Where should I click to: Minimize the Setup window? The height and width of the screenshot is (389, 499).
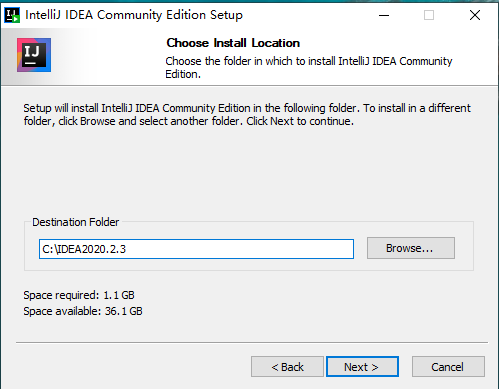click(384, 15)
